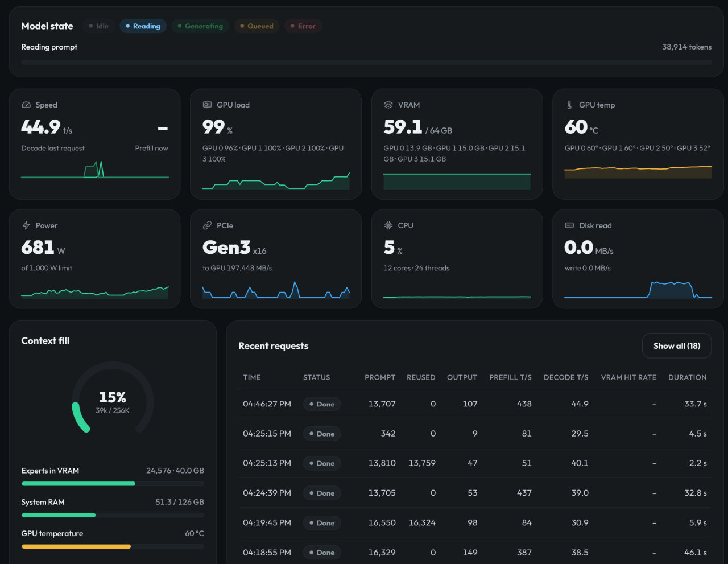The height and width of the screenshot is (564, 728).
Task: Click the PCIe link icon
Action: 207,225
